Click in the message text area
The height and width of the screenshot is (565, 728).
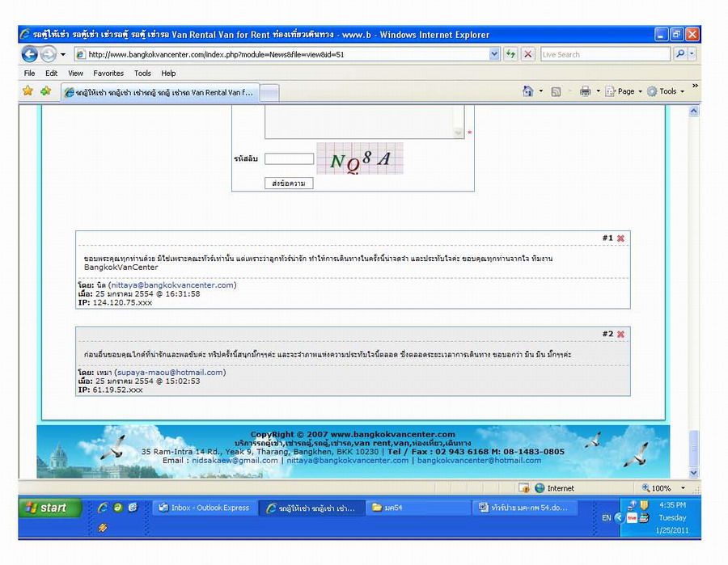pyautogui.click(x=365, y=121)
